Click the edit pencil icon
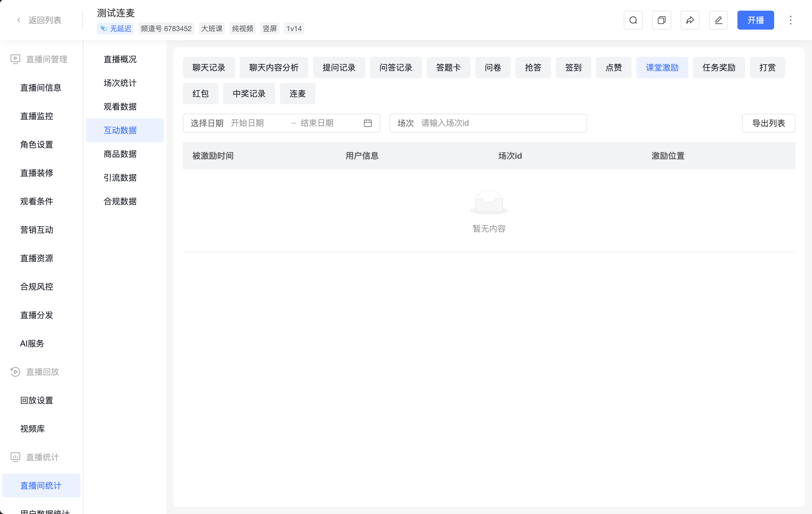Image resolution: width=812 pixels, height=514 pixels. (x=718, y=20)
